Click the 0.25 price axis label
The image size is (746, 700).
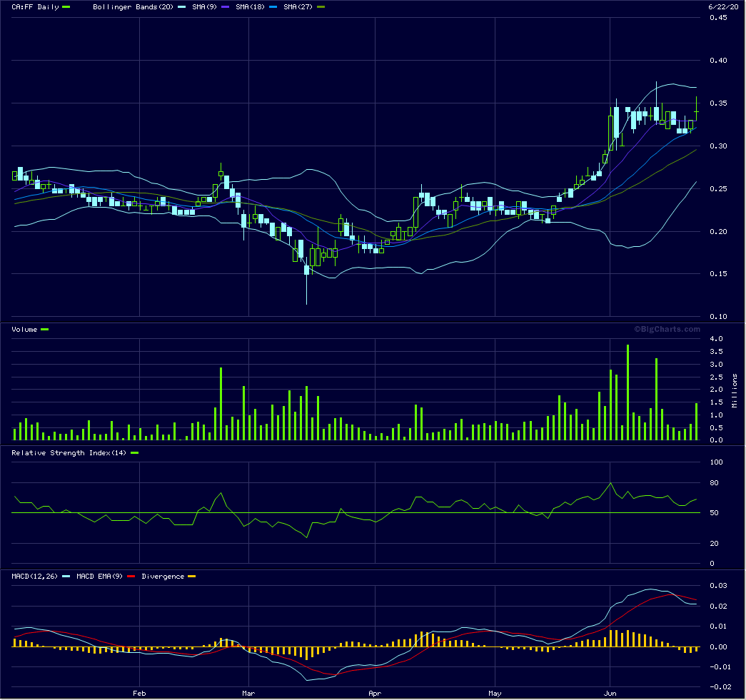pyautogui.click(x=718, y=189)
